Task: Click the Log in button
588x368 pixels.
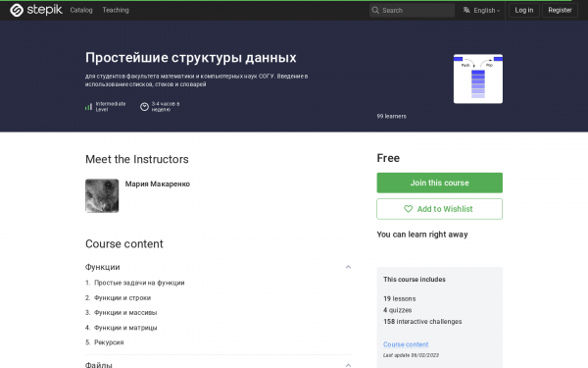Action: (524, 10)
